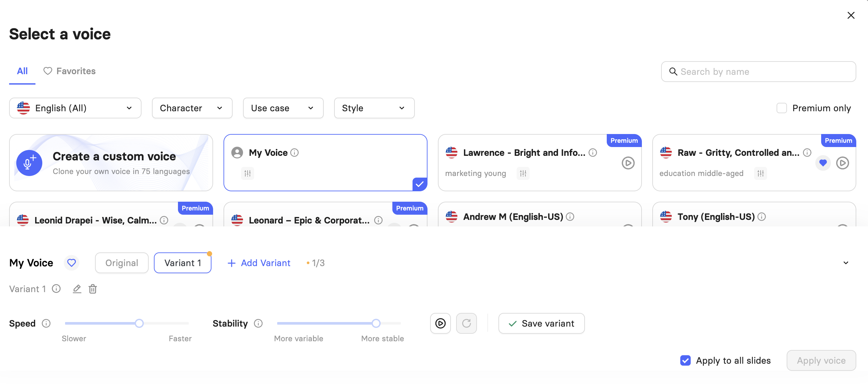Click the Add Variant link

[x=259, y=263]
